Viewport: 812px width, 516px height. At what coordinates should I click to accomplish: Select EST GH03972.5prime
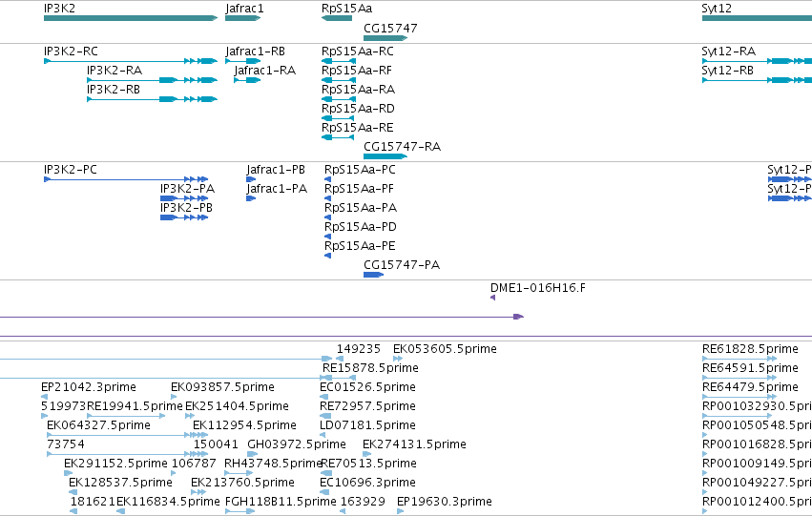252,454
